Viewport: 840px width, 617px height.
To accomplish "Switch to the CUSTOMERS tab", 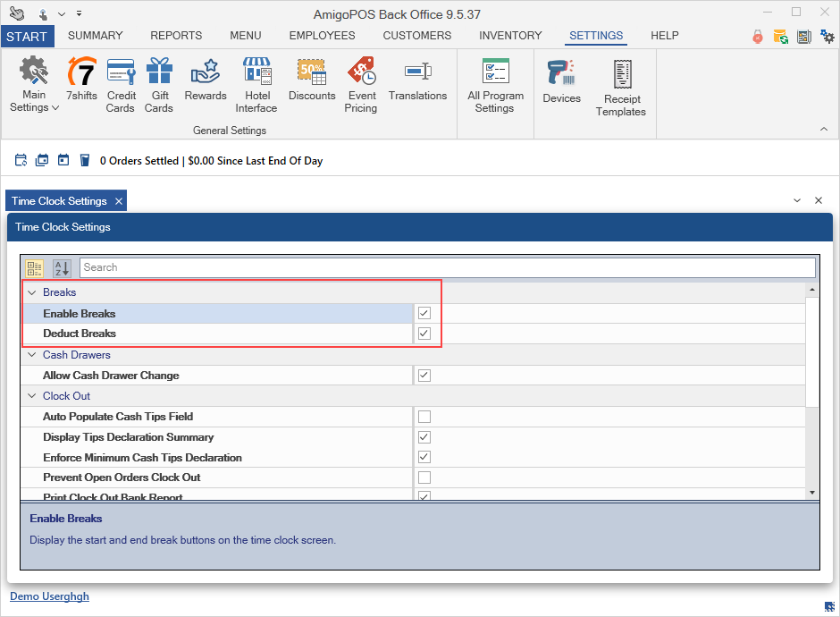I will point(416,36).
